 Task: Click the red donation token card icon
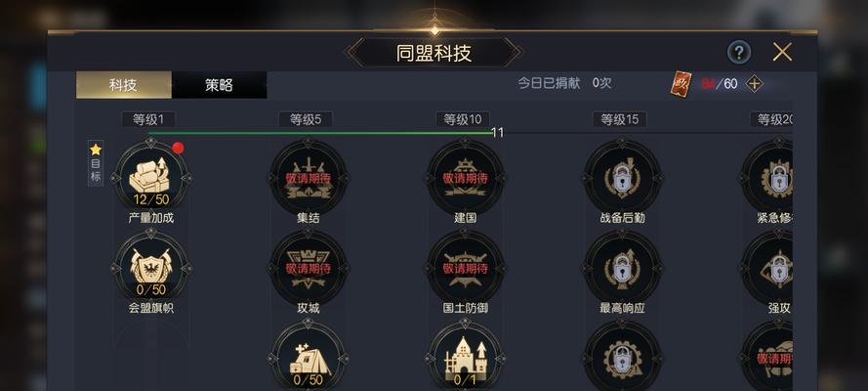(681, 84)
